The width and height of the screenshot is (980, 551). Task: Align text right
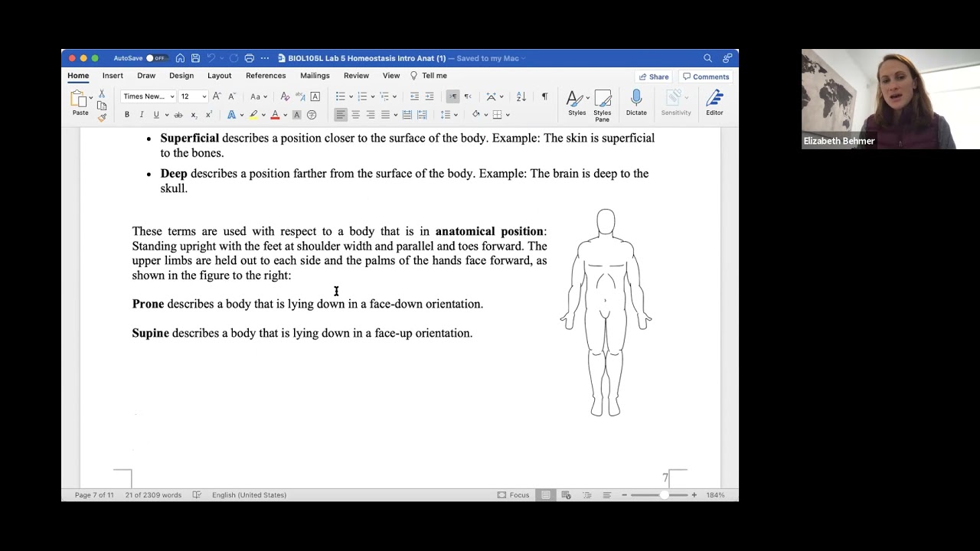click(x=371, y=115)
